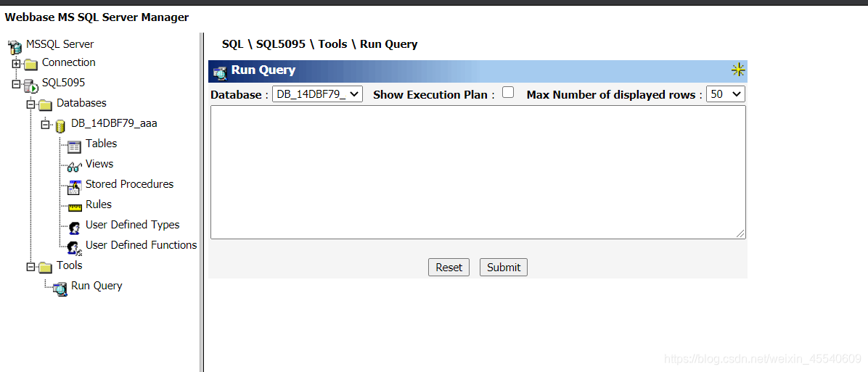Select the Tools tree label
The width and height of the screenshot is (868, 372).
[69, 265]
